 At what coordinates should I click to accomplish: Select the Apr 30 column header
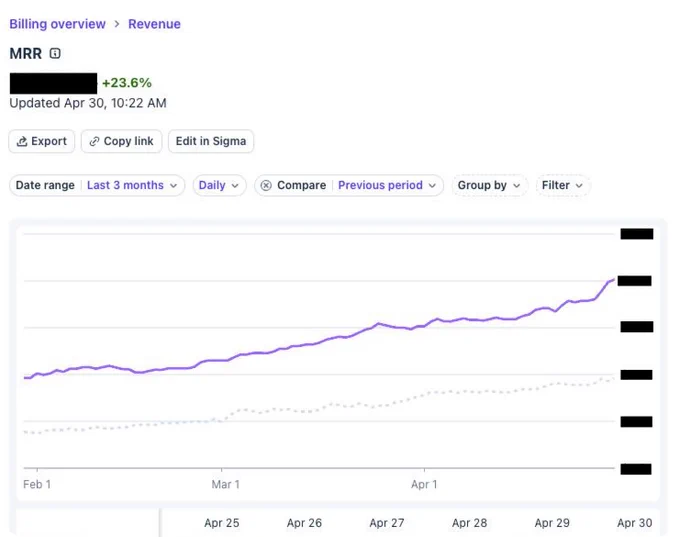(634, 523)
